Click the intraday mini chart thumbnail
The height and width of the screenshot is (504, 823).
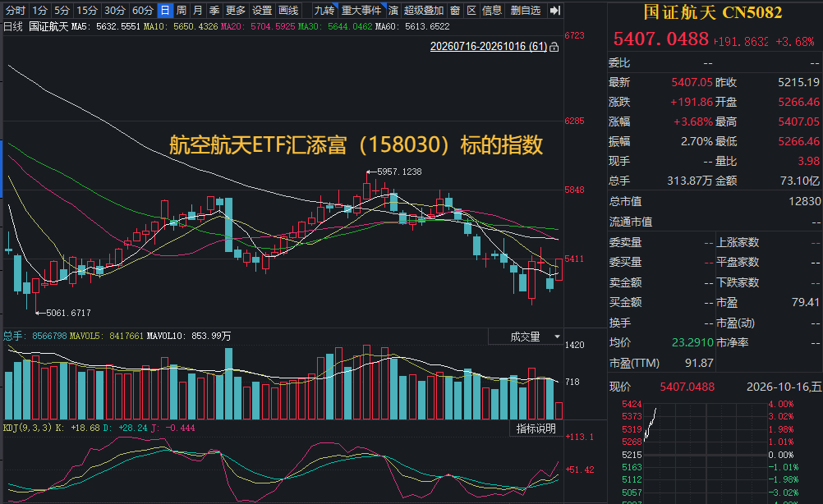coord(705,452)
